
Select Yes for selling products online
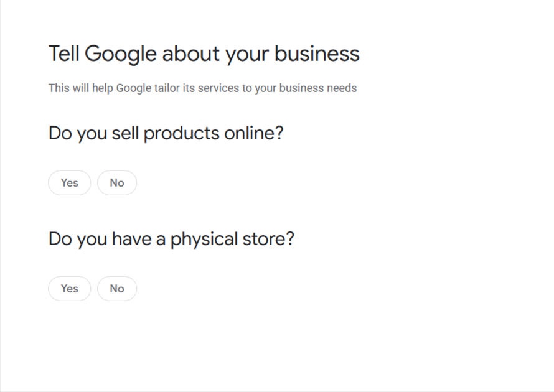tap(70, 183)
